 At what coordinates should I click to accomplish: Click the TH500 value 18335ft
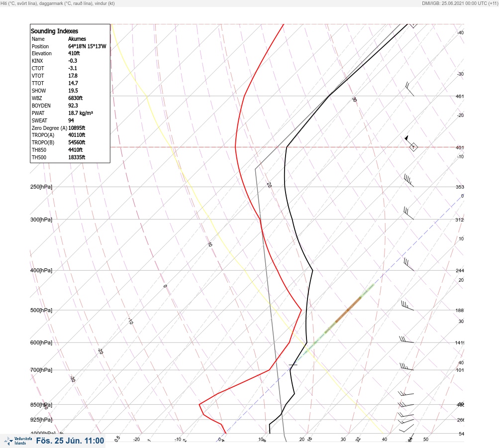(77, 157)
